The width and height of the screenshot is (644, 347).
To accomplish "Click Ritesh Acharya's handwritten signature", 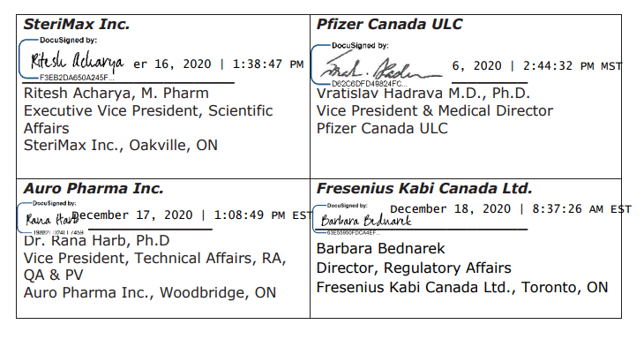I will (x=77, y=62).
